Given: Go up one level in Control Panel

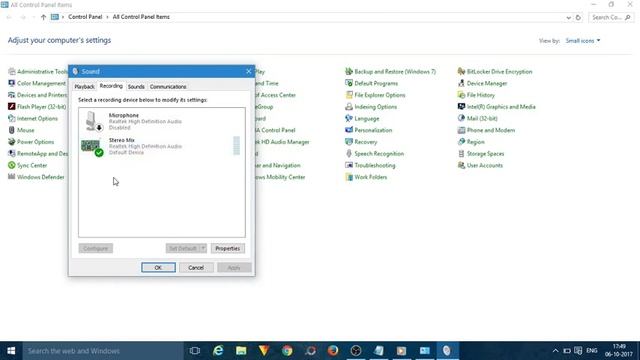Looking at the screenshot, I should click(x=43, y=17).
